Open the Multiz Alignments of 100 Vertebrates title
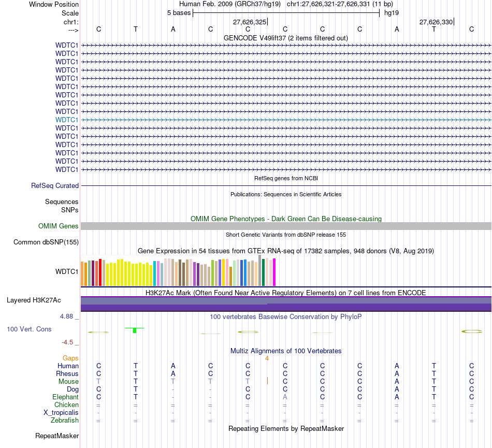This screenshot has height=448, width=492. click(286, 351)
